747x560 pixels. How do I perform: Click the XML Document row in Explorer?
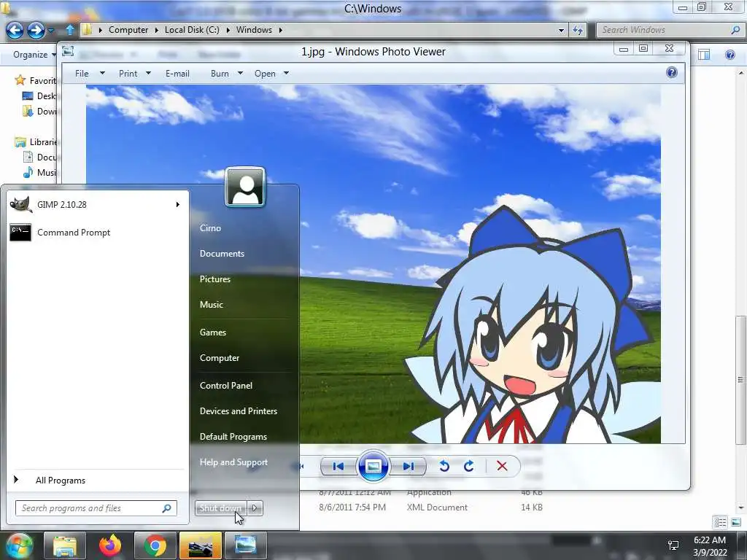pyautogui.click(x=431, y=507)
